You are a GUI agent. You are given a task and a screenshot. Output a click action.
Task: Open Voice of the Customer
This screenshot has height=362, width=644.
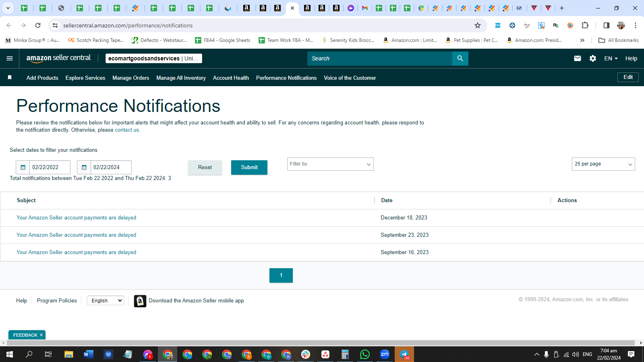[x=350, y=78]
